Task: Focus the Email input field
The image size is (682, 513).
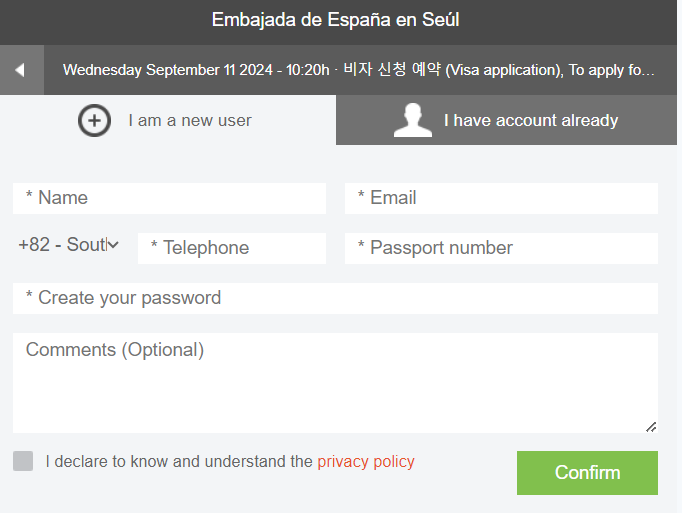Action: (501, 198)
